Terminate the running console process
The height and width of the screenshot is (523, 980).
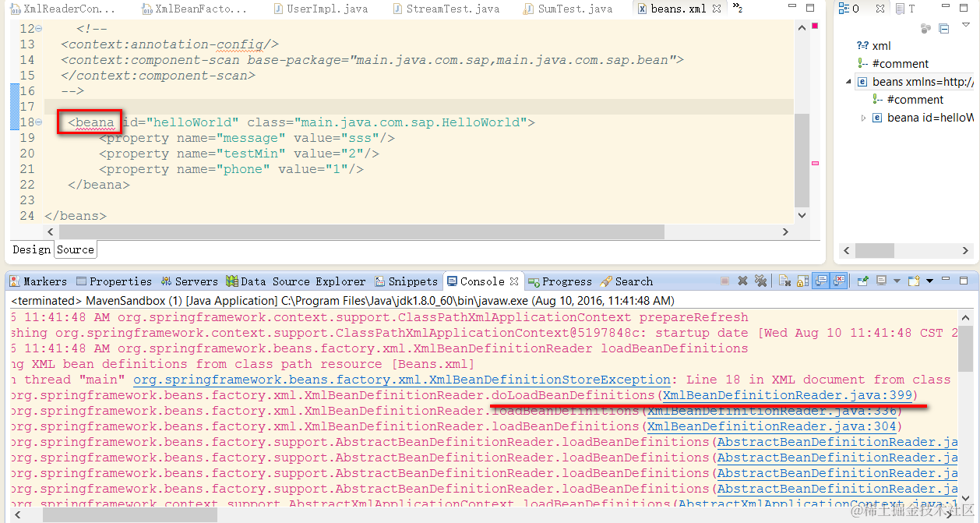click(x=725, y=281)
